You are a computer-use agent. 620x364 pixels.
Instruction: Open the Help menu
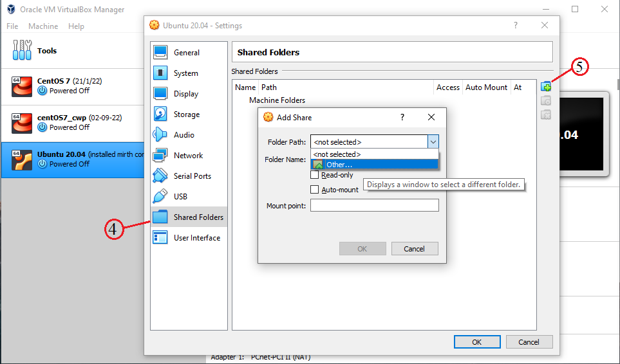pyautogui.click(x=76, y=26)
